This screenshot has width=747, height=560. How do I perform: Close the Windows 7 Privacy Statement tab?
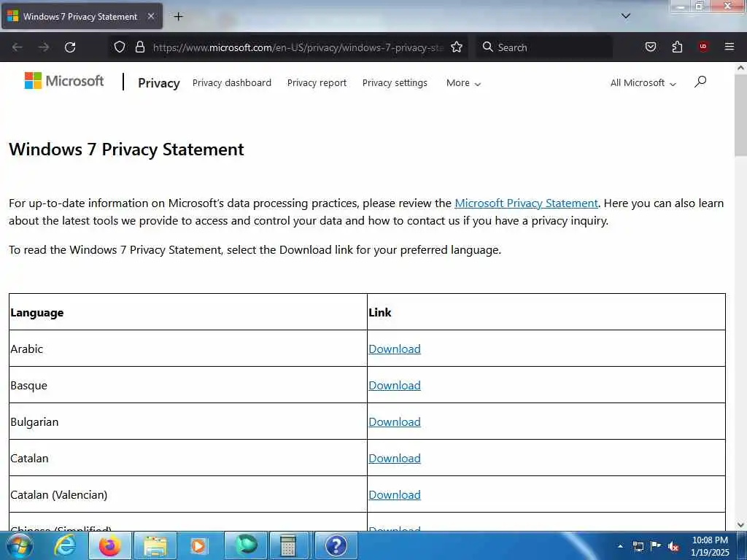pos(151,16)
